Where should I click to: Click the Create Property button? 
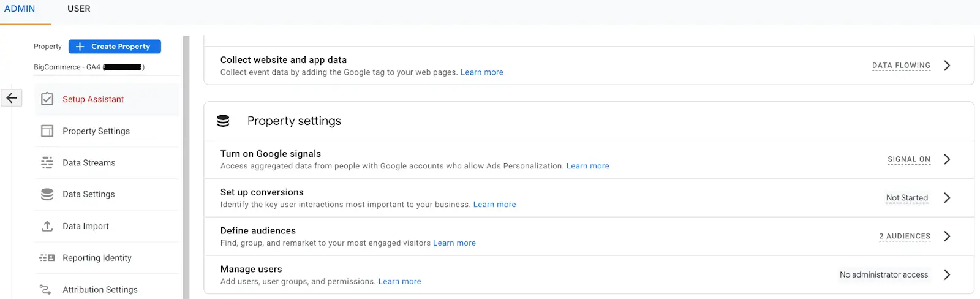coord(115,47)
